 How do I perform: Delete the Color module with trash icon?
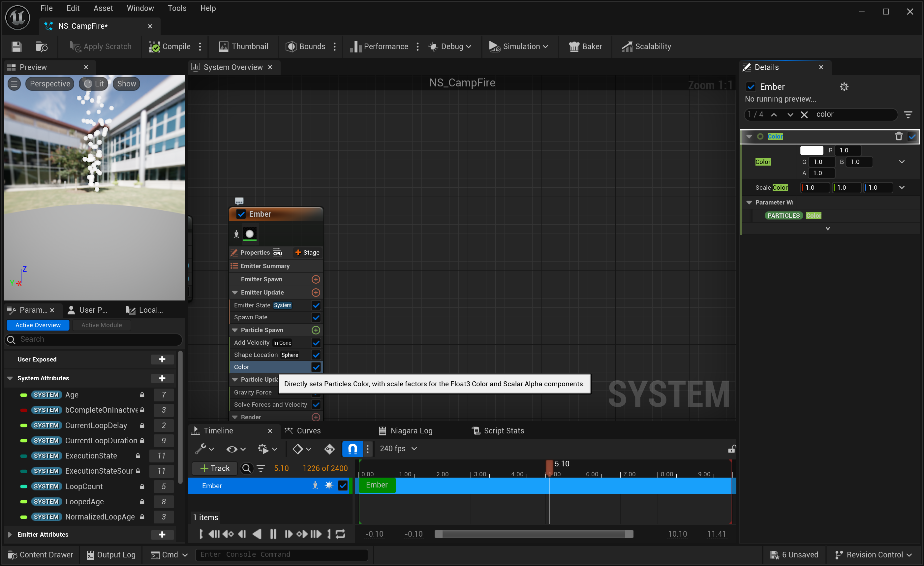(899, 136)
